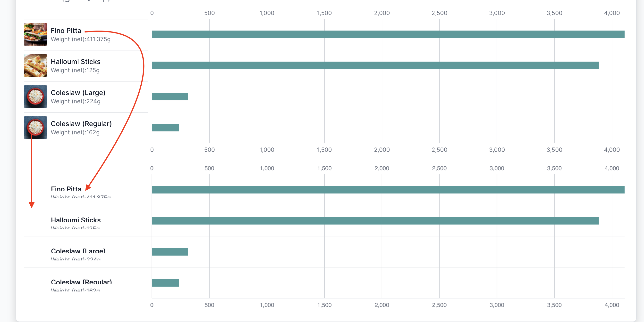Select the Coleslaw (Regular) label in the top chart
The height and width of the screenshot is (322, 644).
[81, 124]
